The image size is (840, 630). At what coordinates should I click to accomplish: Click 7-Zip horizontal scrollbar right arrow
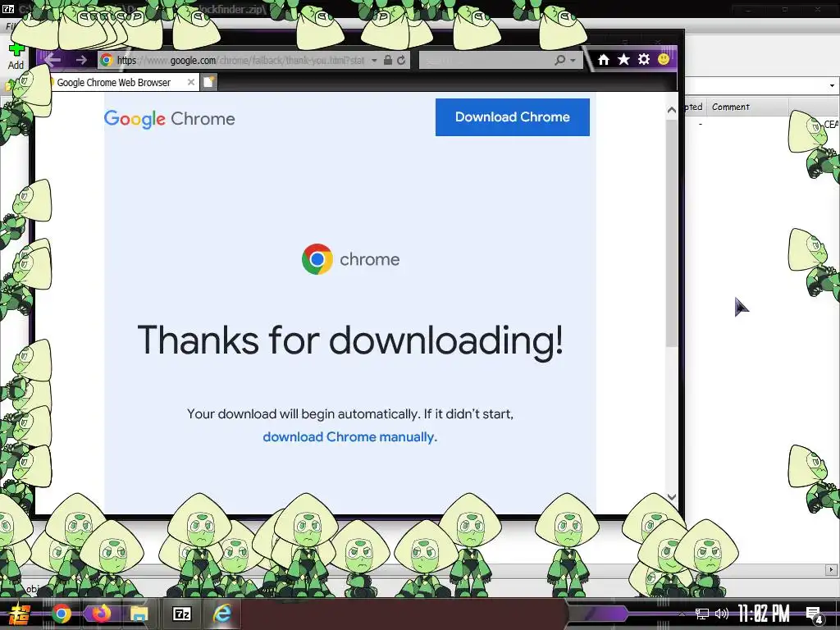pyautogui.click(x=832, y=569)
